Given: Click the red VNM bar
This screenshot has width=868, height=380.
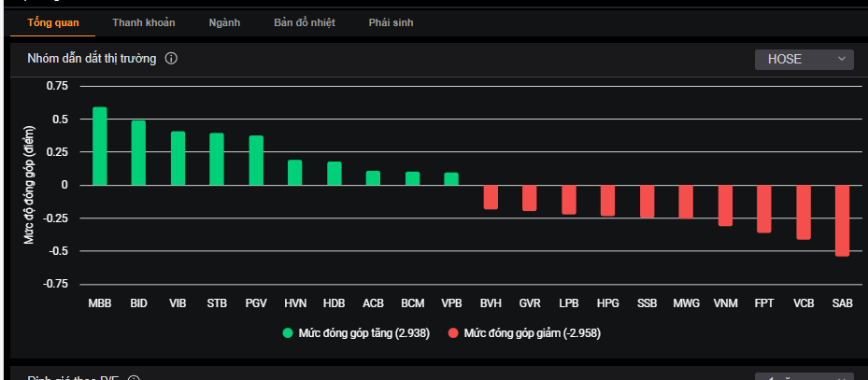Looking at the screenshot, I should tap(725, 205).
